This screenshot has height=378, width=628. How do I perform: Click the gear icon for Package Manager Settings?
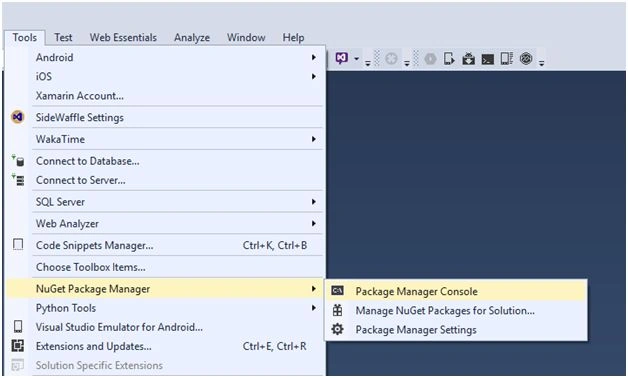pos(337,329)
